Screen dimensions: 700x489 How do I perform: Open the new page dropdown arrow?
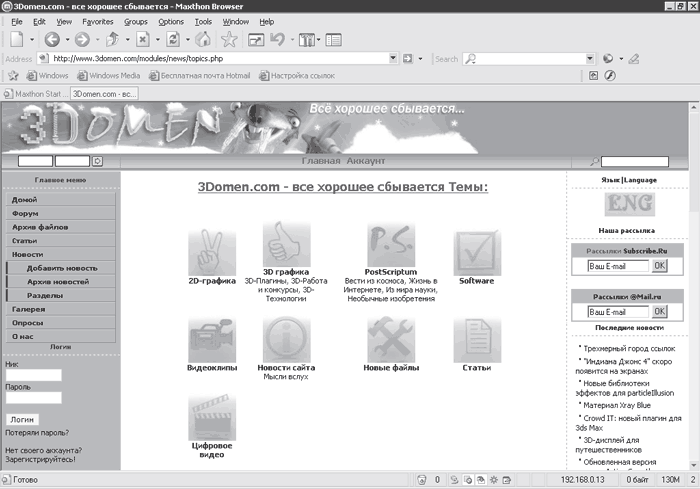tap(33, 40)
